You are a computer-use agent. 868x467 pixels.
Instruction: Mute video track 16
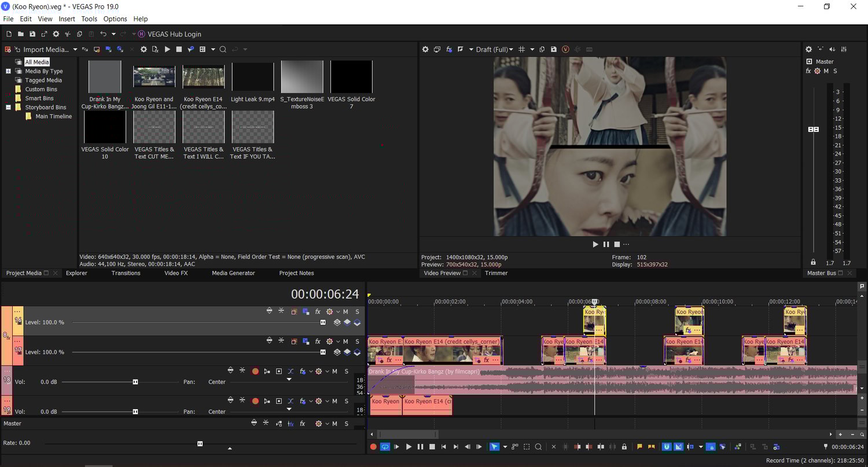(345, 311)
